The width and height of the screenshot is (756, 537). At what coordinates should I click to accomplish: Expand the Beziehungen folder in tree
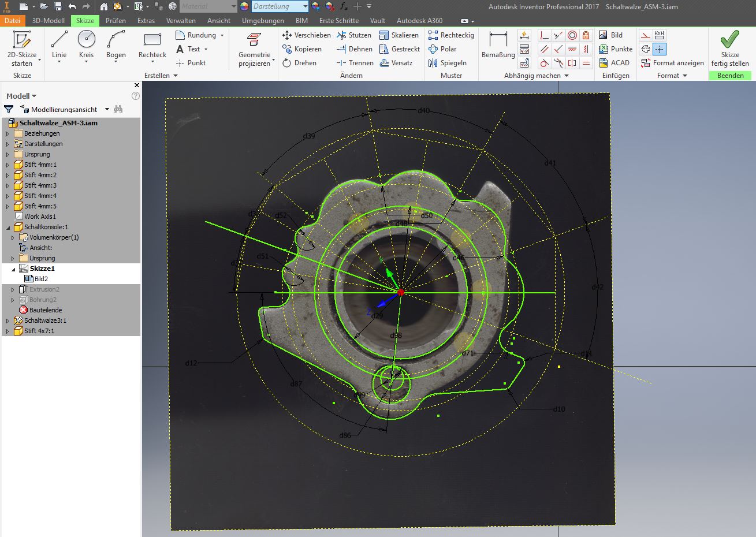coord(8,133)
